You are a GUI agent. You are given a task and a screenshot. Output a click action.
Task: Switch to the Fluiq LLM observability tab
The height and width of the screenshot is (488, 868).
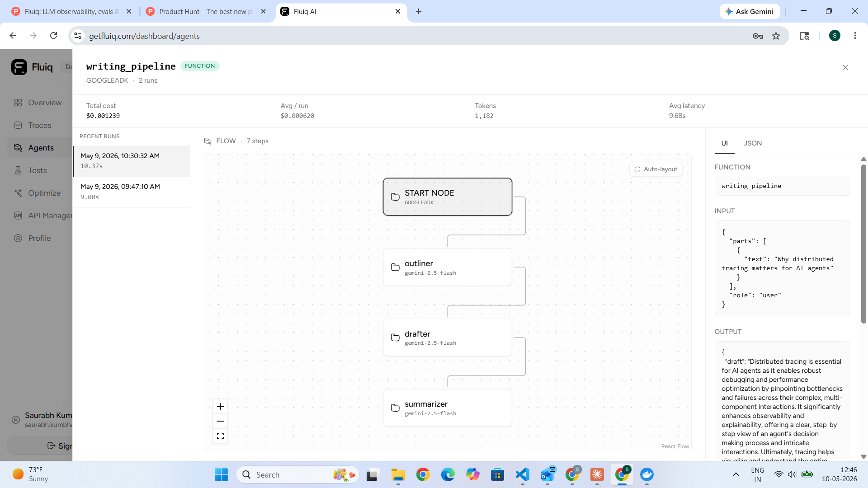point(72,11)
